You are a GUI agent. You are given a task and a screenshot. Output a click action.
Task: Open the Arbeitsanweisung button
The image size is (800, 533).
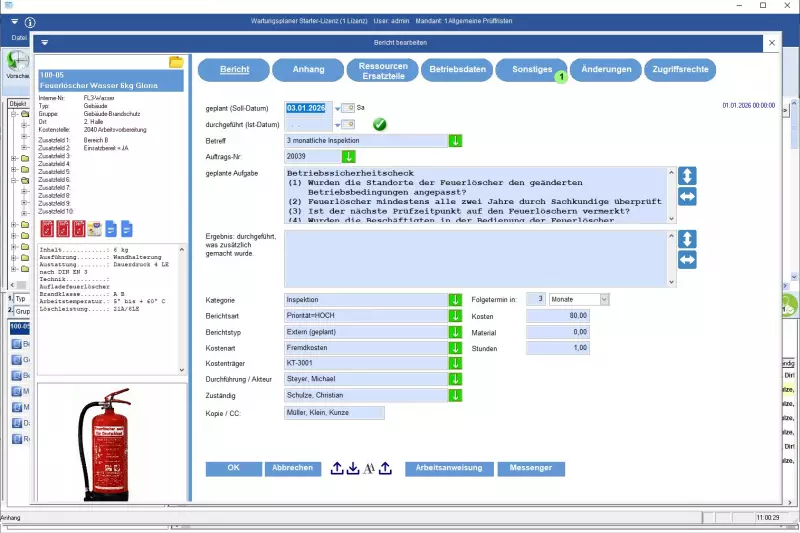(448, 468)
